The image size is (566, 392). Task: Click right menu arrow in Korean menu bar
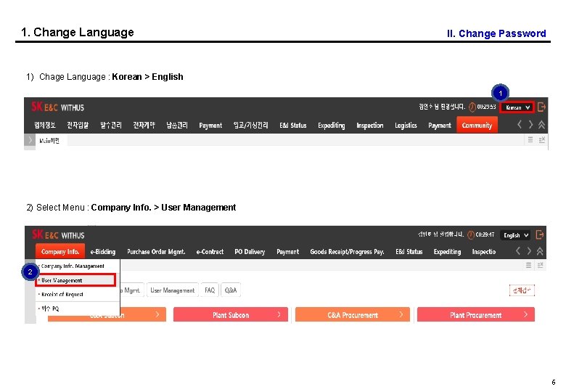point(530,125)
